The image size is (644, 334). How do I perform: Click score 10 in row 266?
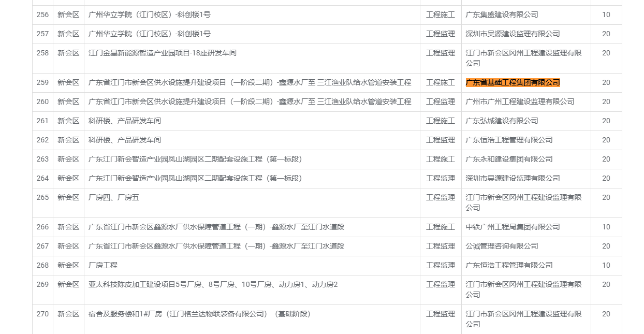click(x=606, y=227)
